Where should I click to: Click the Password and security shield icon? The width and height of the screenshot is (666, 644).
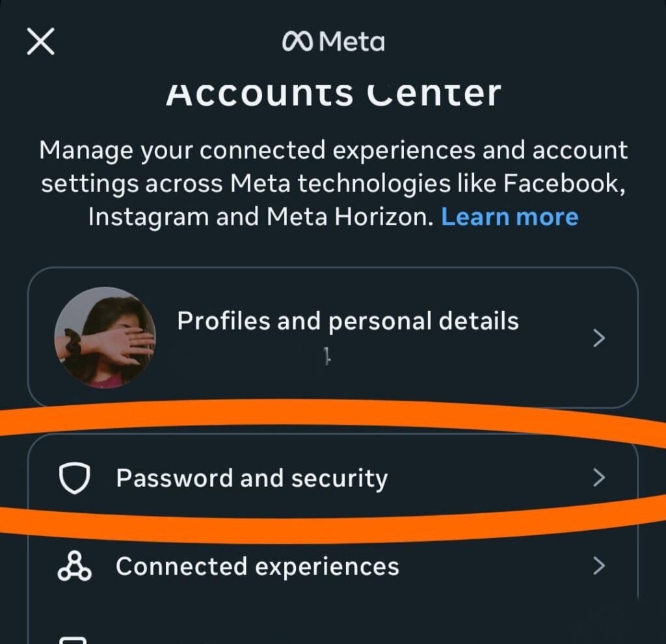[x=73, y=479]
